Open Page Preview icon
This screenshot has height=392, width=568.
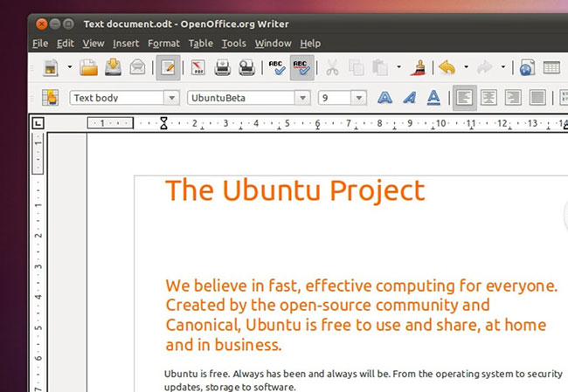tap(246, 68)
